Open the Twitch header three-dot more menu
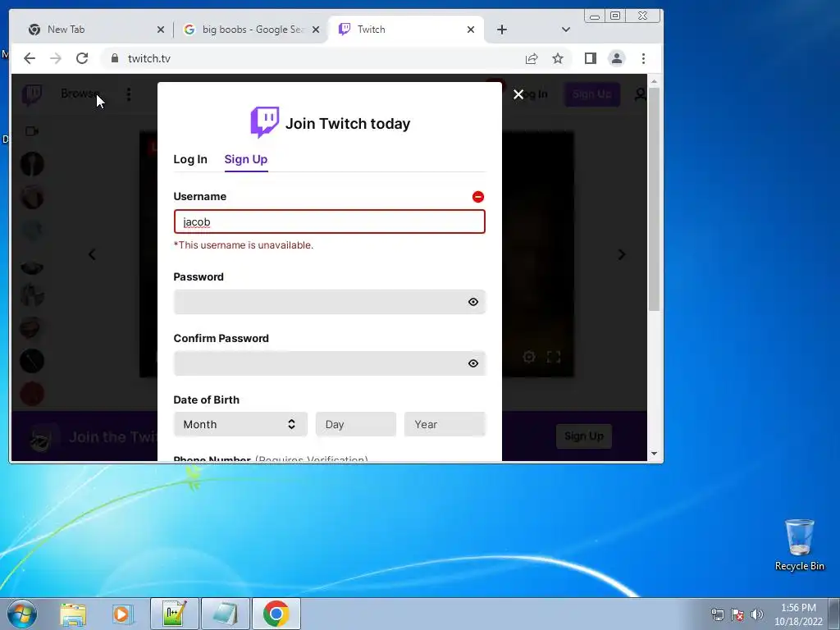840x630 pixels. coord(129,94)
